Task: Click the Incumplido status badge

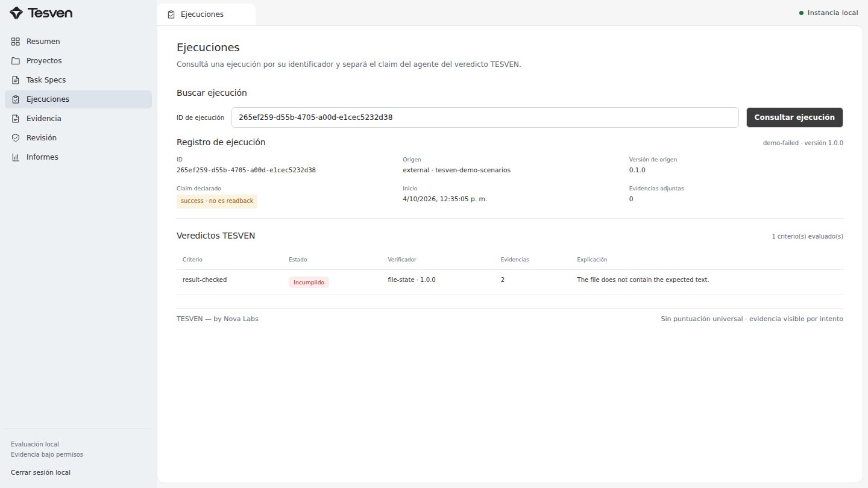Action: [x=309, y=283]
